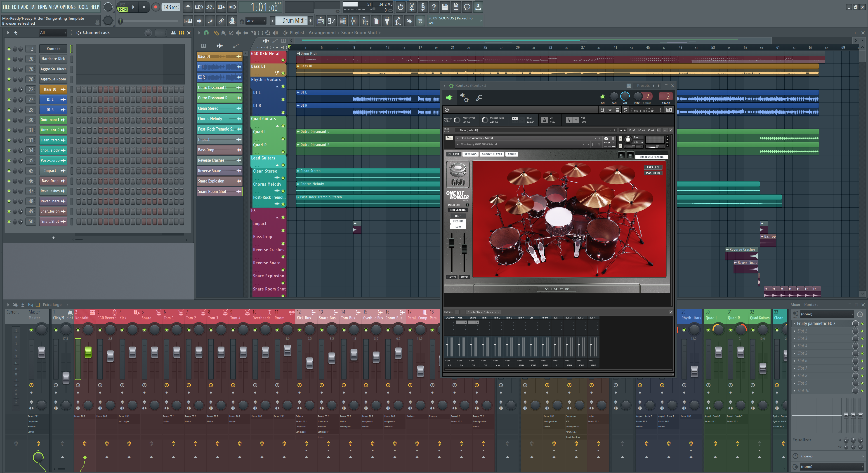This screenshot has height=473, width=868.
Task: Click the Kontakt snapshot camera icon
Action: pos(606,138)
